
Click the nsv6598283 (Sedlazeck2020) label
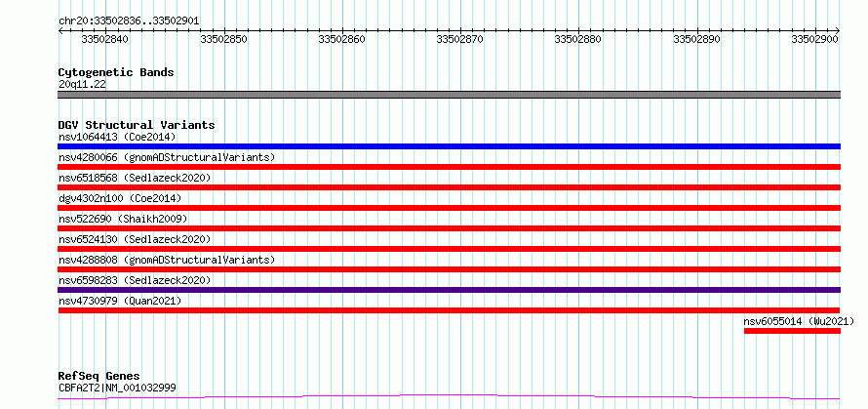[x=135, y=280]
